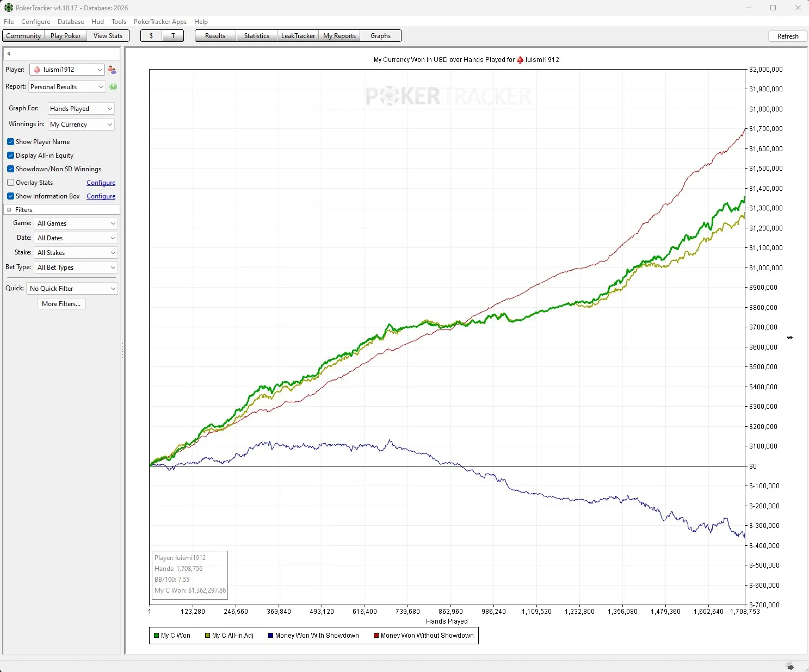
Task: Switch to the Play Poker section
Action: pyautogui.click(x=66, y=36)
